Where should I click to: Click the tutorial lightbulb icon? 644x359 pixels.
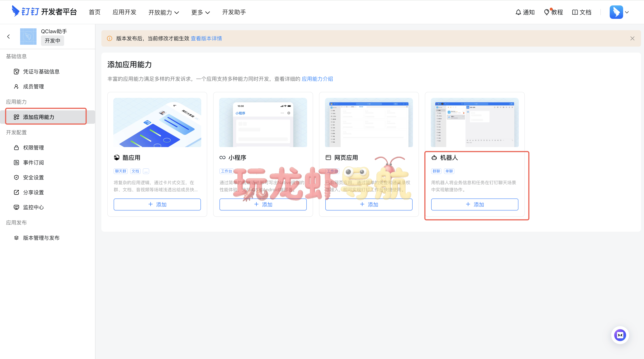pyautogui.click(x=547, y=12)
